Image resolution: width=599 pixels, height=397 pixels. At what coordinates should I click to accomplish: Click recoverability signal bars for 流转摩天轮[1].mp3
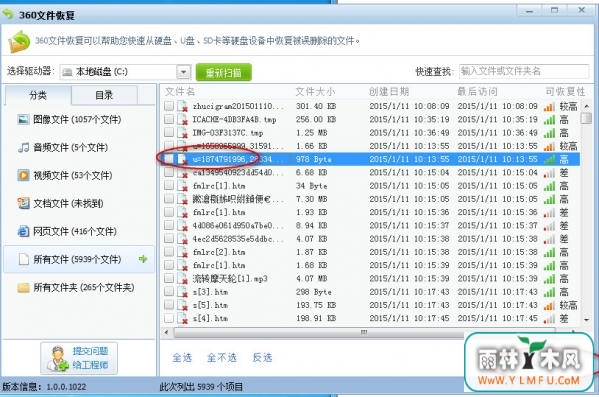pyautogui.click(x=549, y=279)
